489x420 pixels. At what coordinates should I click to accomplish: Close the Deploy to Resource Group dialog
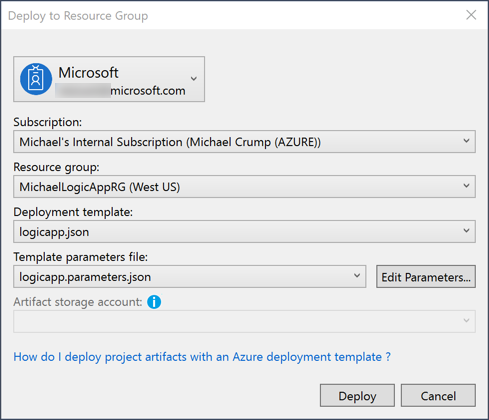click(x=471, y=15)
